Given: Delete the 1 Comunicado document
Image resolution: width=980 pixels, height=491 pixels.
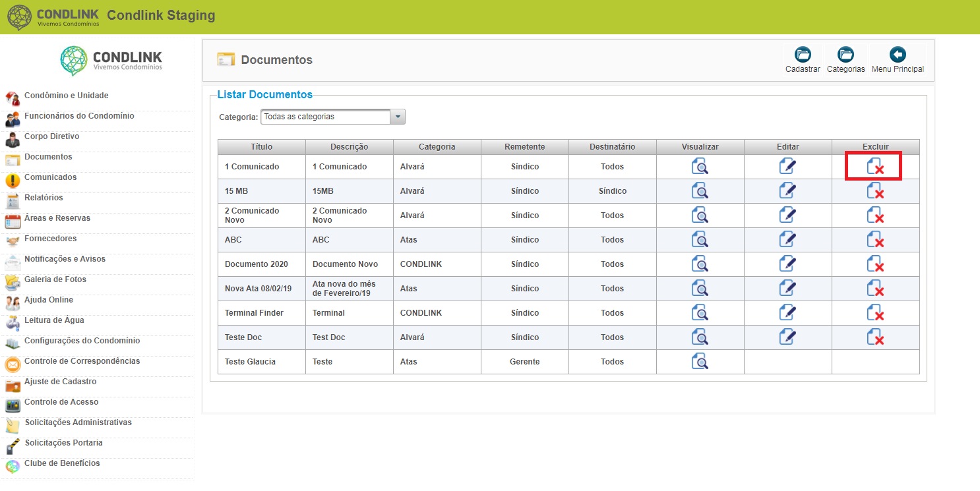Looking at the screenshot, I should [x=875, y=166].
